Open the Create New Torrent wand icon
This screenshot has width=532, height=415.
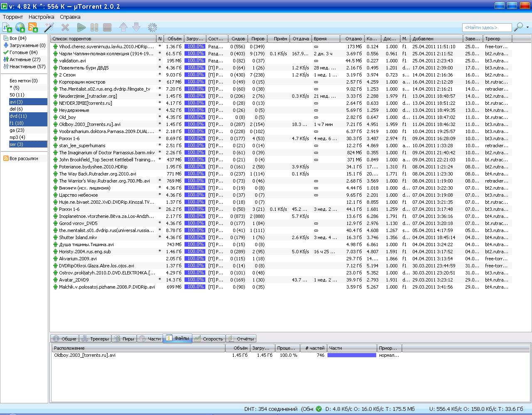tap(49, 27)
